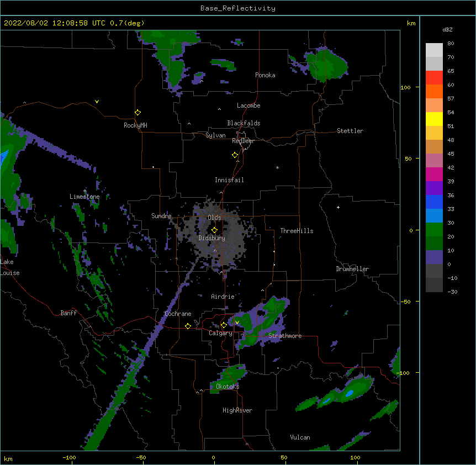Viewport: 476px width, 465px height.
Task: Select the Drumheller town label
Action: pyautogui.click(x=352, y=269)
